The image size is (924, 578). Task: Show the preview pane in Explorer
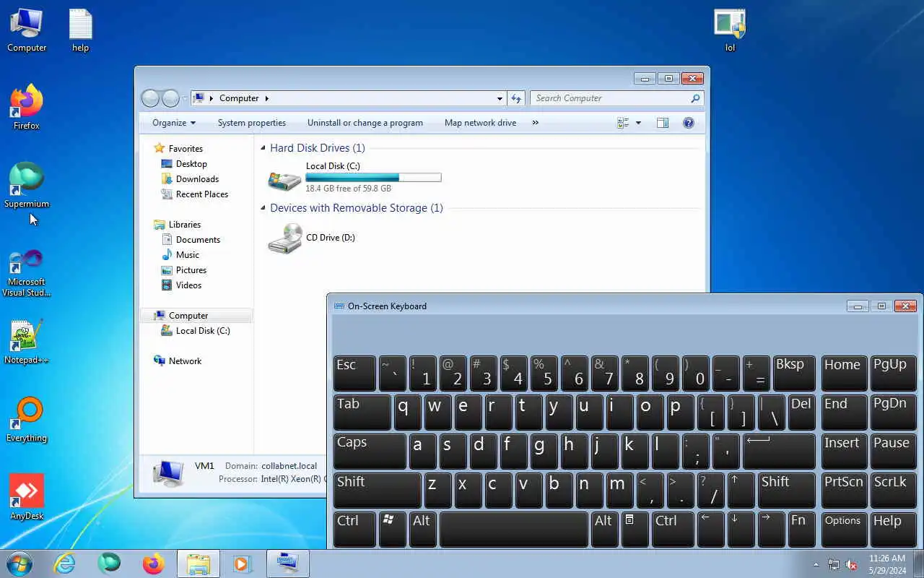click(x=663, y=123)
